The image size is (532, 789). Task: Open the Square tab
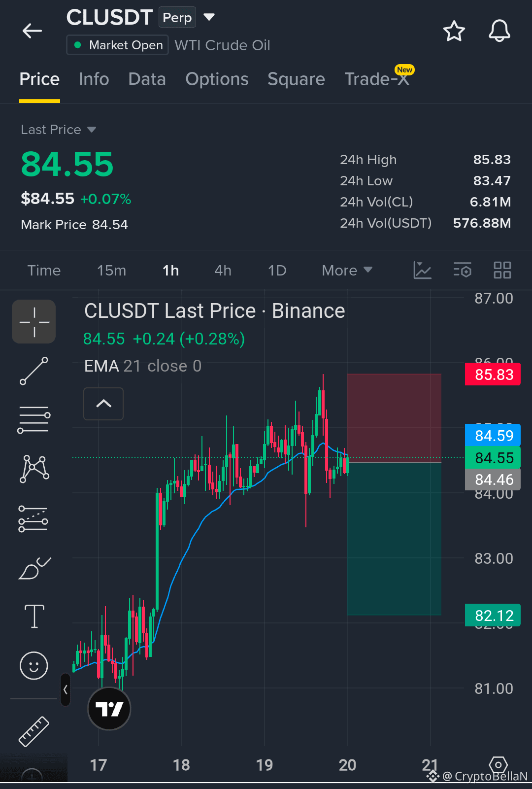point(296,79)
